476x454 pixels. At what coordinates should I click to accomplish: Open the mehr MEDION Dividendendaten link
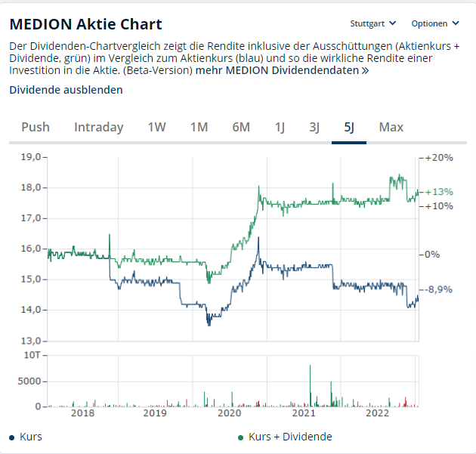click(x=282, y=70)
